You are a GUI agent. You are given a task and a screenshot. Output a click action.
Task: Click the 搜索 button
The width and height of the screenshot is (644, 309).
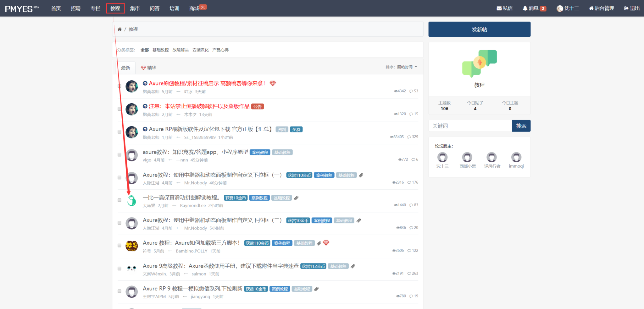coord(521,126)
